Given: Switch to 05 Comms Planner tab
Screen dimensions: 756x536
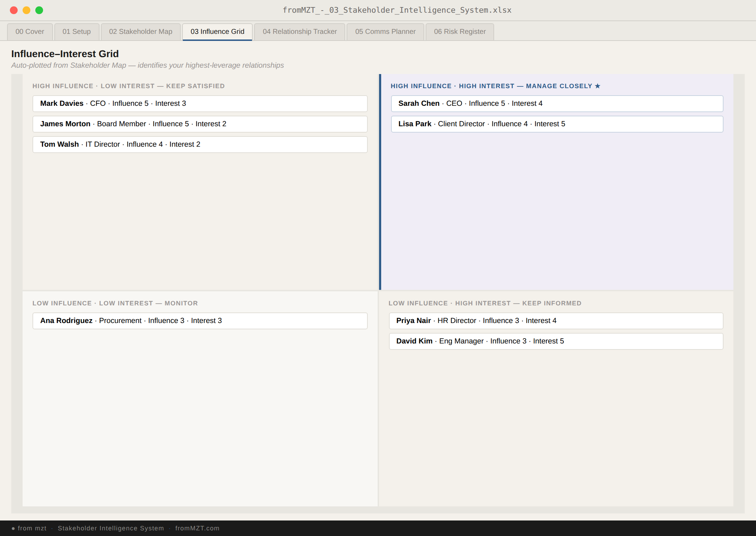Looking at the screenshot, I should (x=385, y=32).
